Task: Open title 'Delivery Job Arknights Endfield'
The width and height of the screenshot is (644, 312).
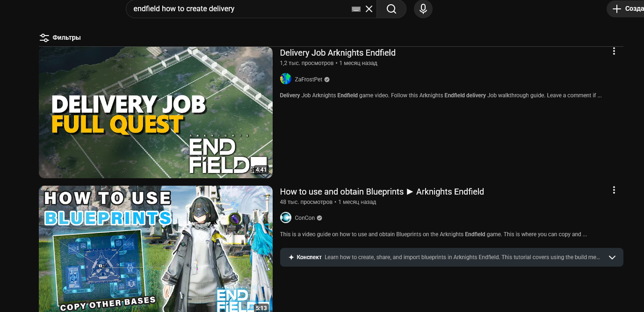Action: point(338,53)
